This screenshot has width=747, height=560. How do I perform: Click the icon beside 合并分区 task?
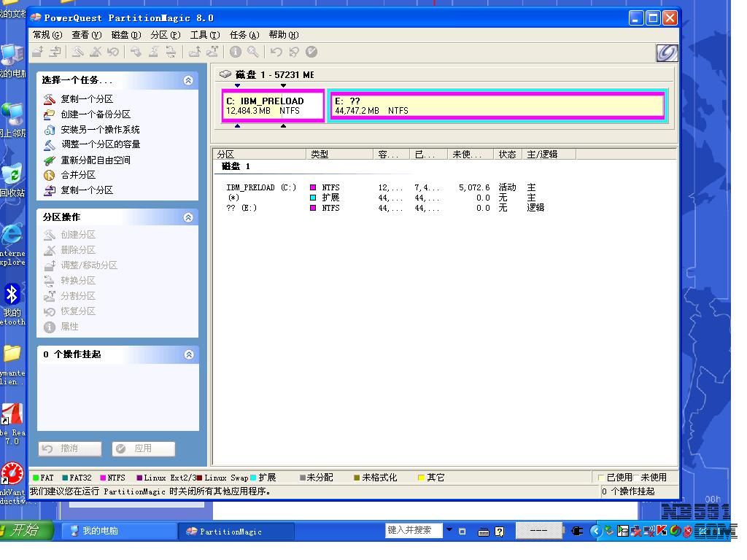[50, 175]
